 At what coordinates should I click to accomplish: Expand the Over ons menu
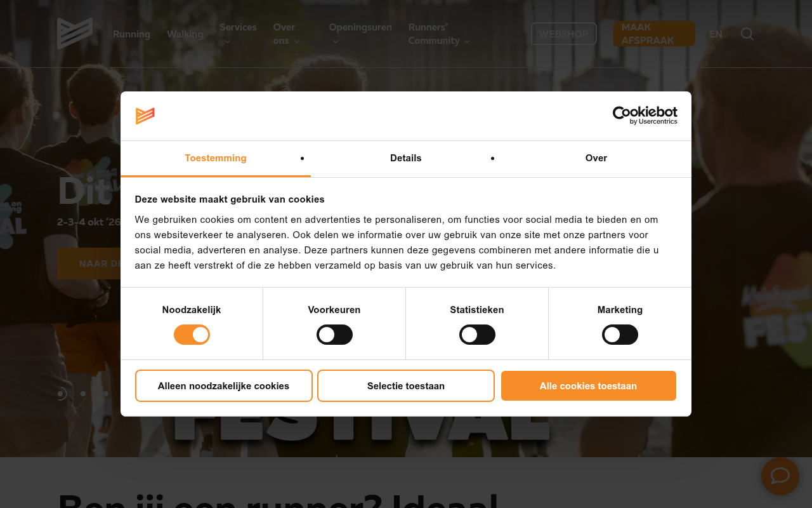(286, 34)
